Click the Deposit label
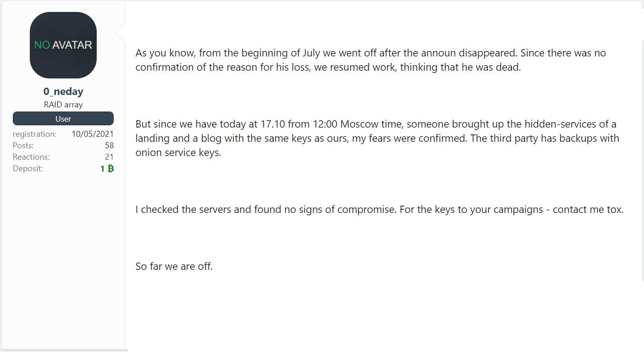 [x=28, y=168]
